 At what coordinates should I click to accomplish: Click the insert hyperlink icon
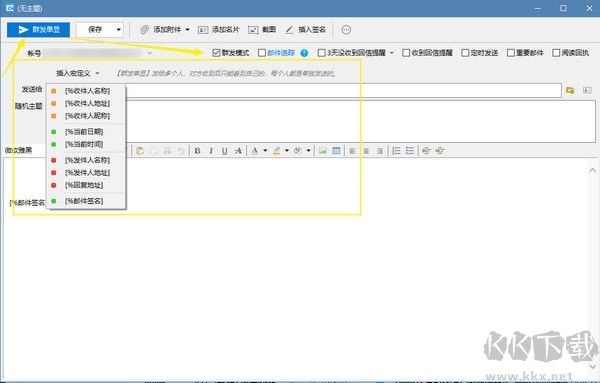point(426,151)
